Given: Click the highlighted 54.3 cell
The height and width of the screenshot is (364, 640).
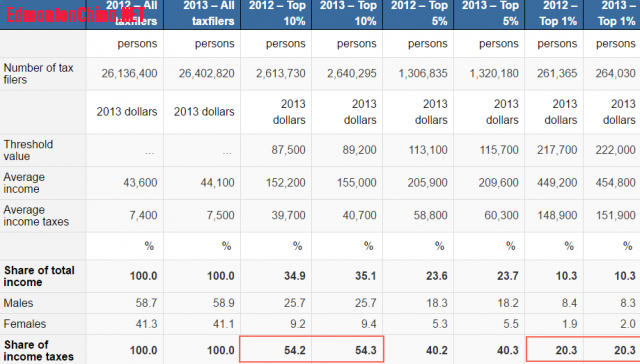Looking at the screenshot, I should click(x=347, y=349).
